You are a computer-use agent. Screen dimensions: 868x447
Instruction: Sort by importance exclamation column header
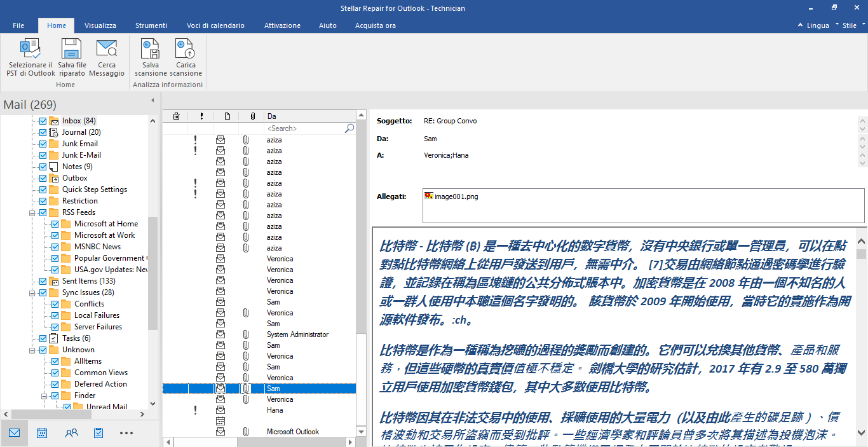pos(201,116)
